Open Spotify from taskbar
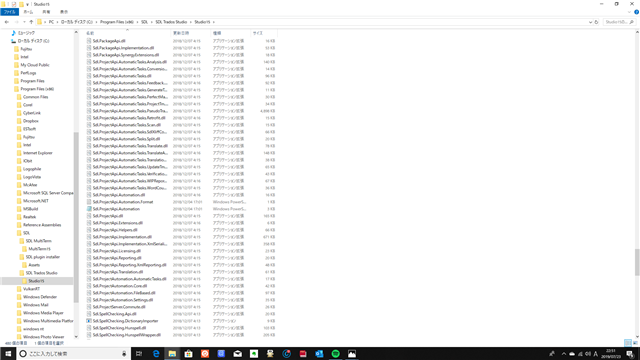640x360 pixels. click(336, 353)
